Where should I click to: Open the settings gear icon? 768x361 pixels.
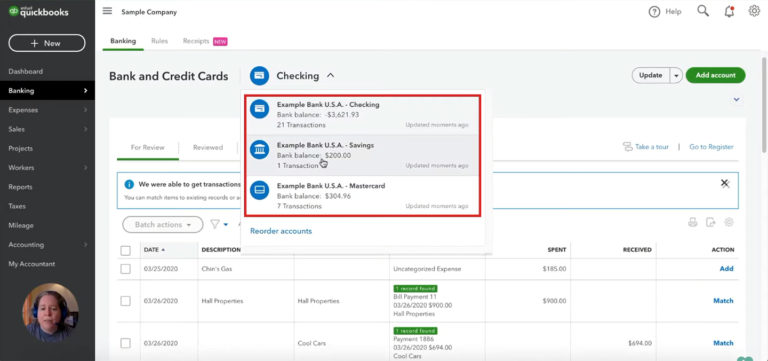754,11
